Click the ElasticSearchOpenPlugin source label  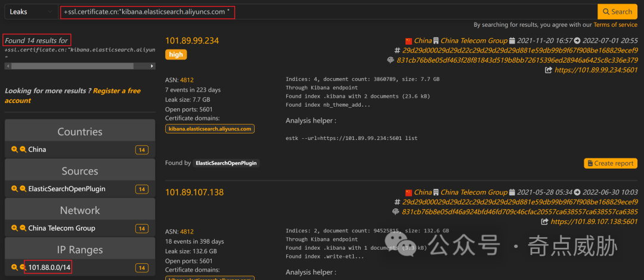click(67, 189)
